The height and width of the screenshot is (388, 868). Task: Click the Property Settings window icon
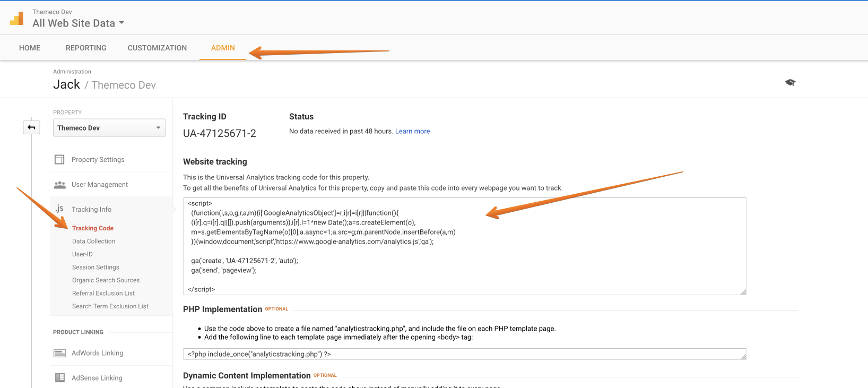(x=59, y=159)
